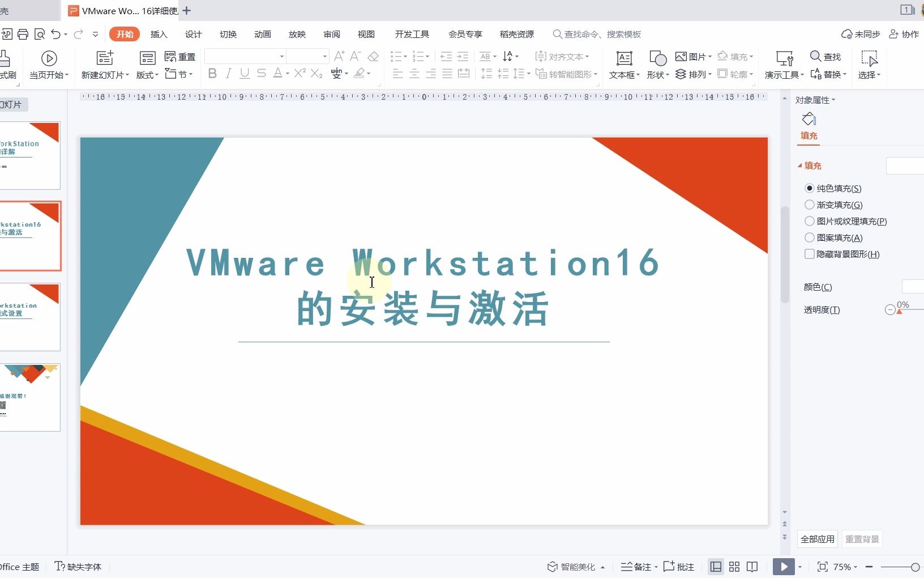Click the print preview icon
Screen dimensions: 924x578
tap(40, 35)
